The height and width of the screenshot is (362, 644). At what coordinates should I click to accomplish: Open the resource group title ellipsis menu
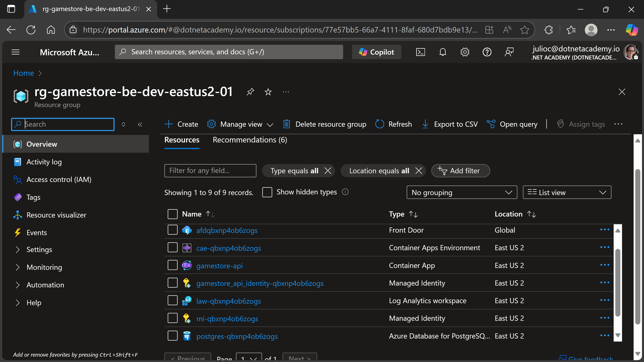286,92
